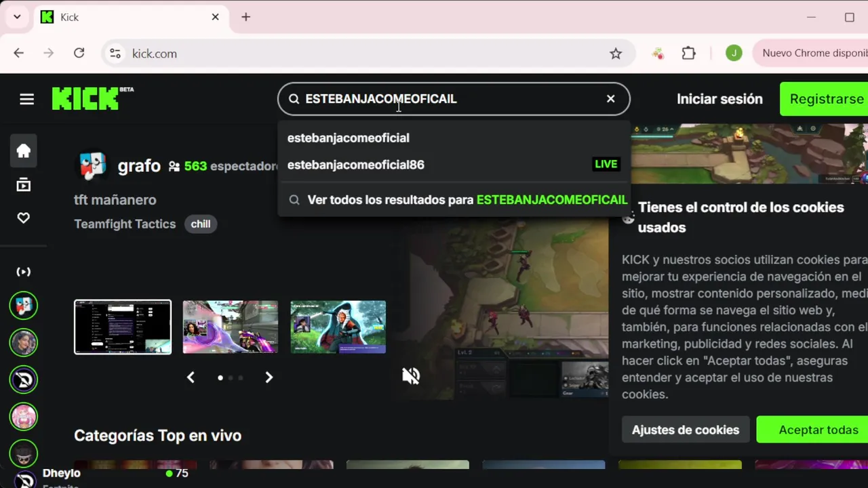Open the pink-haired channel avatar in sidebar
The height and width of the screenshot is (488, 868).
click(x=24, y=416)
